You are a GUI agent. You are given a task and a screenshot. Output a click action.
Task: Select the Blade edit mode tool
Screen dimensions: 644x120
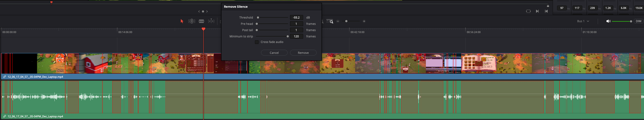tap(201, 21)
